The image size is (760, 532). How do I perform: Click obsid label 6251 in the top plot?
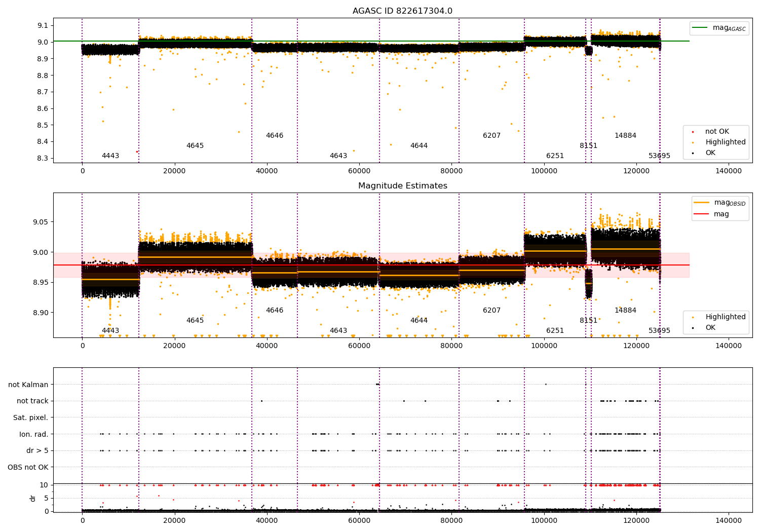point(555,156)
